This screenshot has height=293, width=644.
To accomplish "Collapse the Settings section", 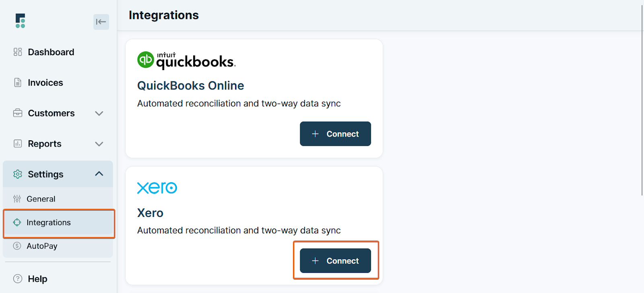I will 99,174.
